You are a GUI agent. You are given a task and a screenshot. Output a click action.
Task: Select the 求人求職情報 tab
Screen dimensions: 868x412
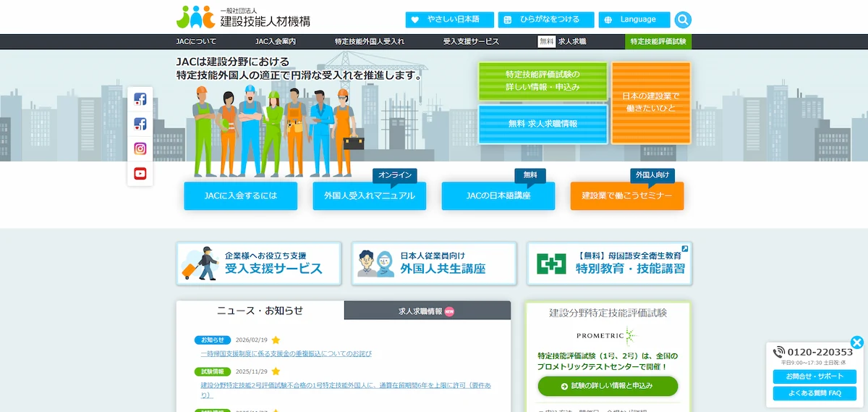click(x=427, y=311)
